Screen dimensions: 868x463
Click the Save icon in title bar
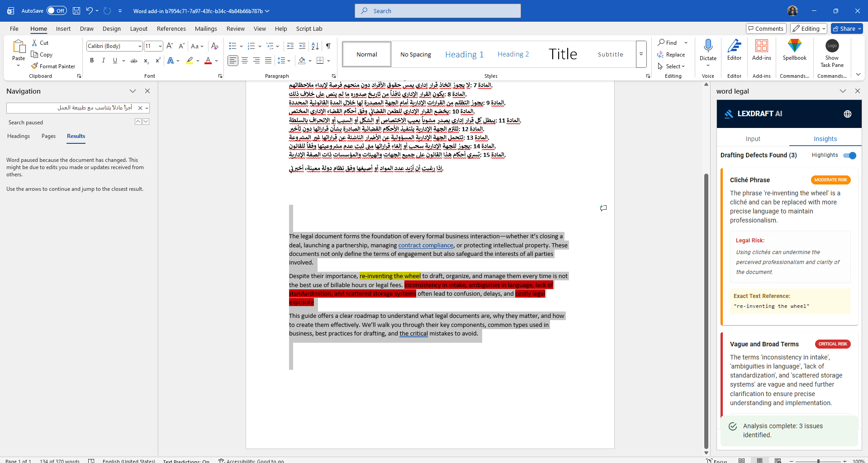[x=76, y=11]
